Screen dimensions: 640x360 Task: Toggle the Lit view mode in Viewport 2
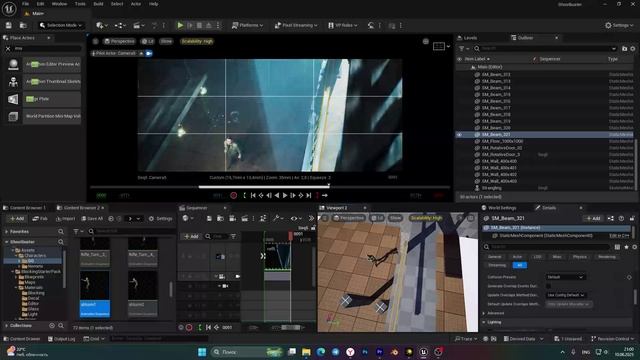(377, 218)
